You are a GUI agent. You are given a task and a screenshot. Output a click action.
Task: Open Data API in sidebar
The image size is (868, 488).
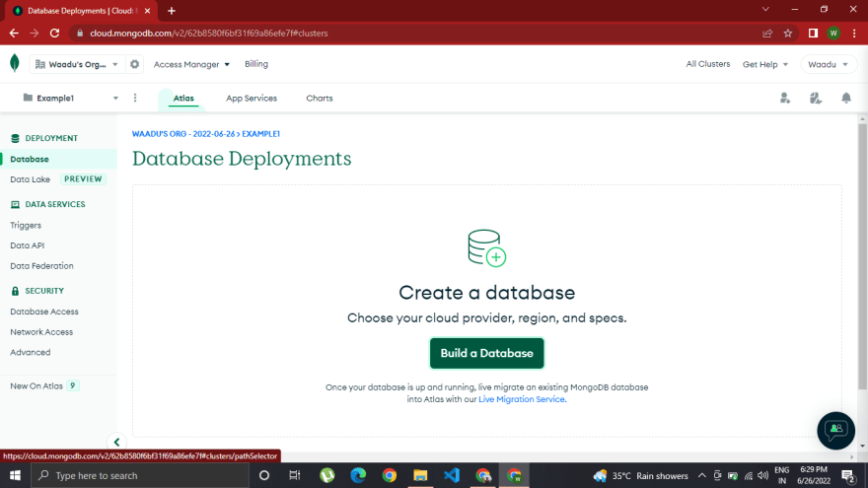[x=28, y=245]
